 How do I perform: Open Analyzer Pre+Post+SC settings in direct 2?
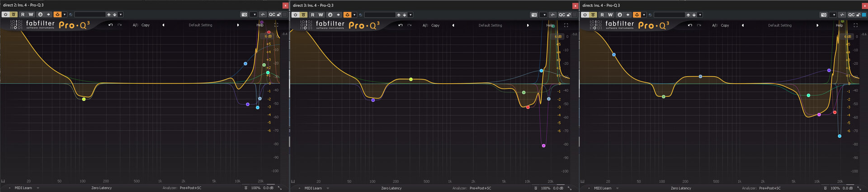(190, 188)
